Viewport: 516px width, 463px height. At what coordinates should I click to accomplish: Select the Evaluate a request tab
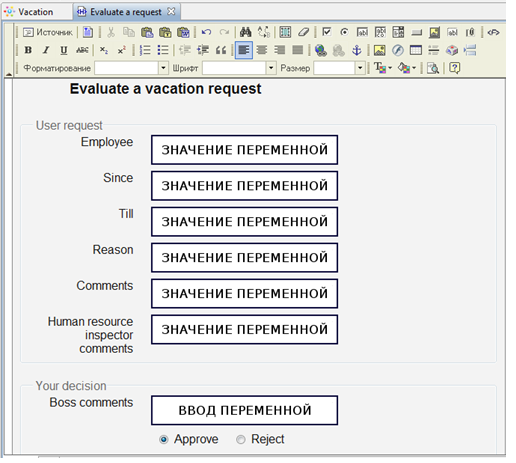pyautogui.click(x=126, y=12)
